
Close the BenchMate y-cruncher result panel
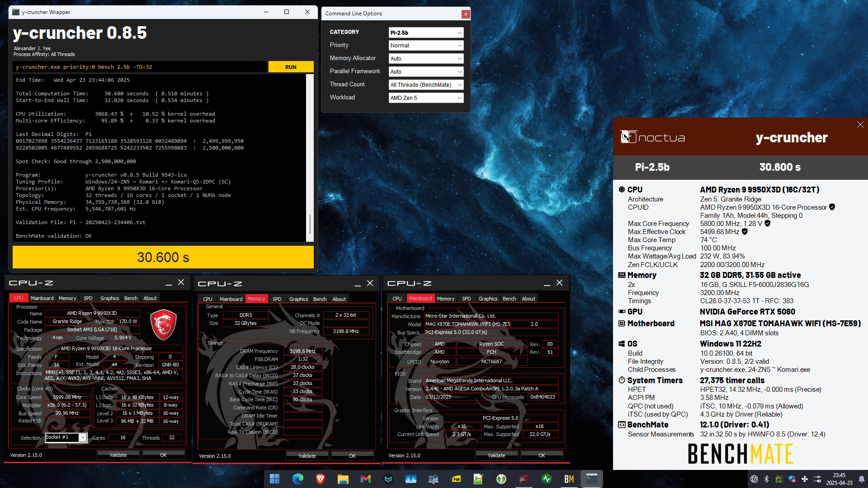860,125
